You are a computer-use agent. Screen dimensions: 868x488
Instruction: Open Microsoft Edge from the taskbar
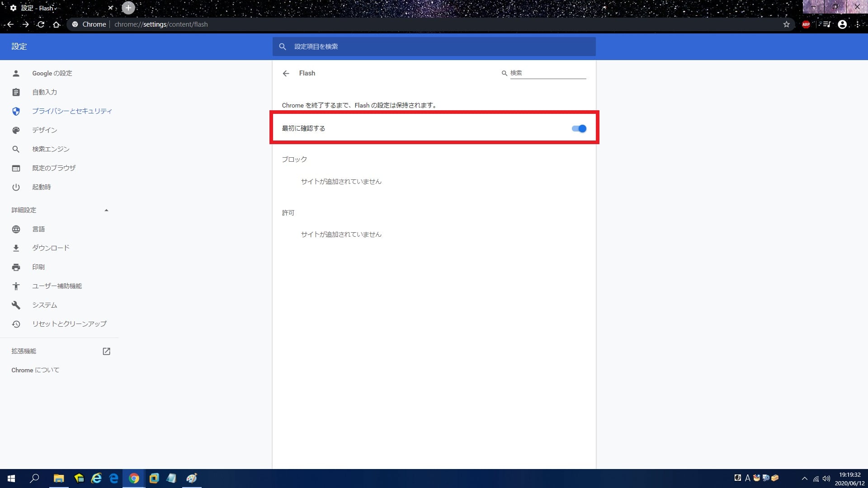click(x=114, y=479)
